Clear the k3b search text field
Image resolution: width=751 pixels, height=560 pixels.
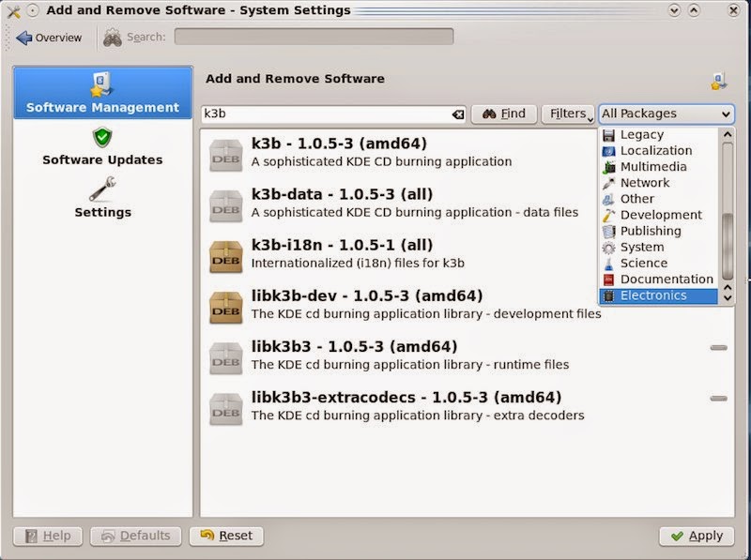[458, 114]
